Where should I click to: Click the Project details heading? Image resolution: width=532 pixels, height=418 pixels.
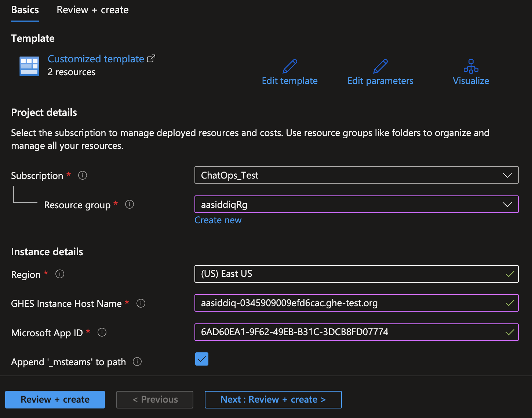(44, 112)
